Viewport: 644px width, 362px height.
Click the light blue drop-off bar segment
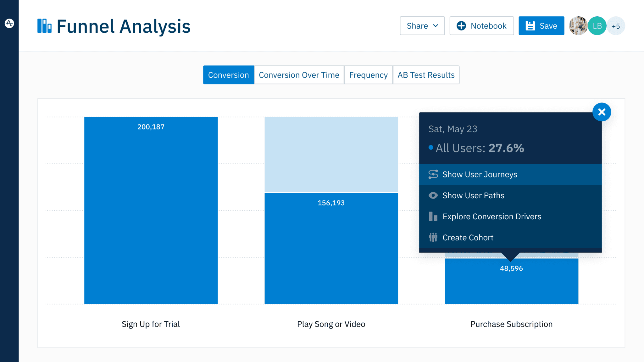pyautogui.click(x=331, y=154)
